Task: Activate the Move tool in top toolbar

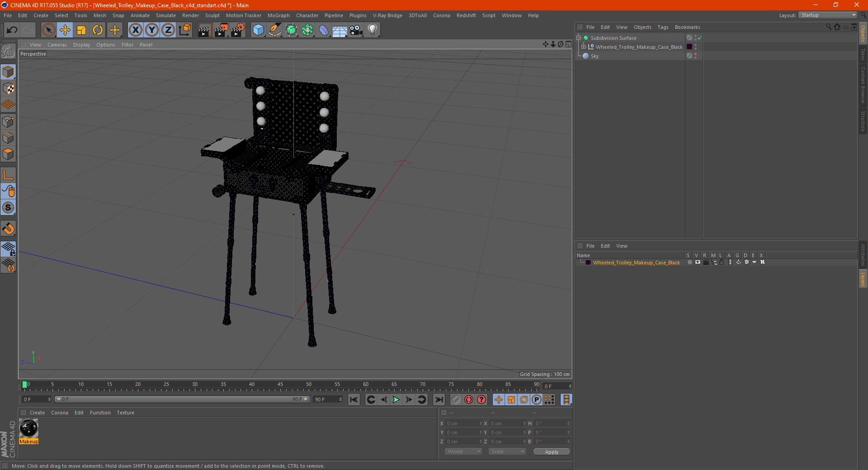Action: click(x=65, y=30)
